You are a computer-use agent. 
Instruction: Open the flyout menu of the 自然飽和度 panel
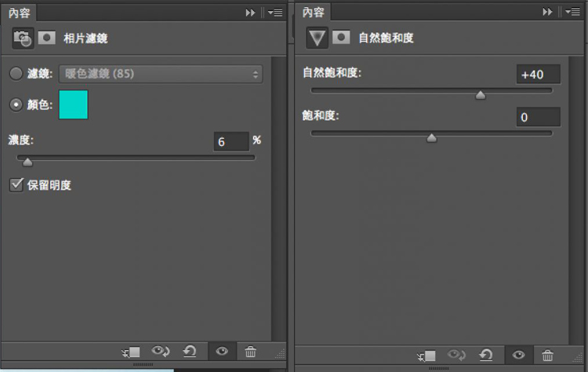[x=572, y=12]
